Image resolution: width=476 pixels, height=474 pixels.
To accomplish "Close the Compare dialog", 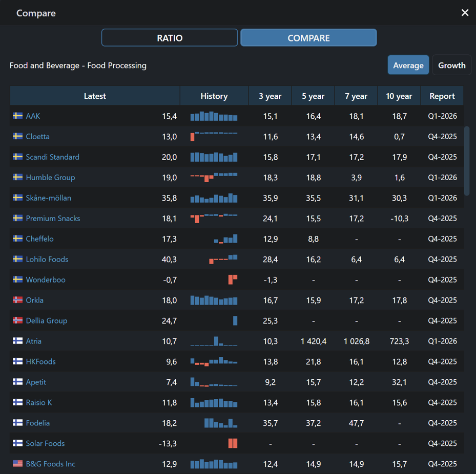I will [x=465, y=13].
